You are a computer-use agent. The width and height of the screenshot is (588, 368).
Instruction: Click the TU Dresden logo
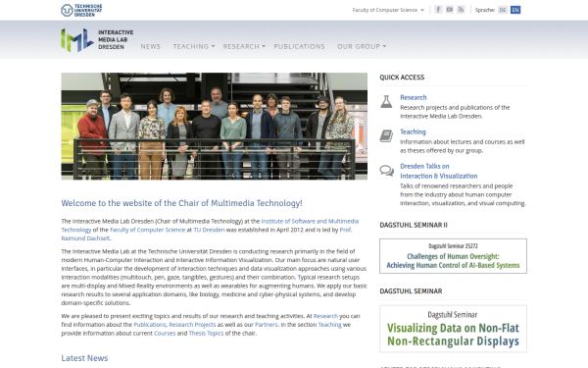[x=81, y=10]
